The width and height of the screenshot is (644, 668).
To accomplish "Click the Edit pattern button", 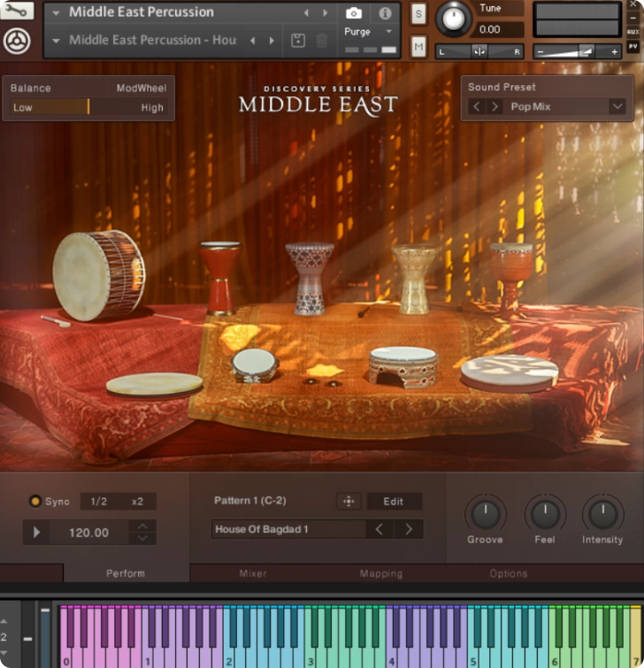I will tap(394, 502).
